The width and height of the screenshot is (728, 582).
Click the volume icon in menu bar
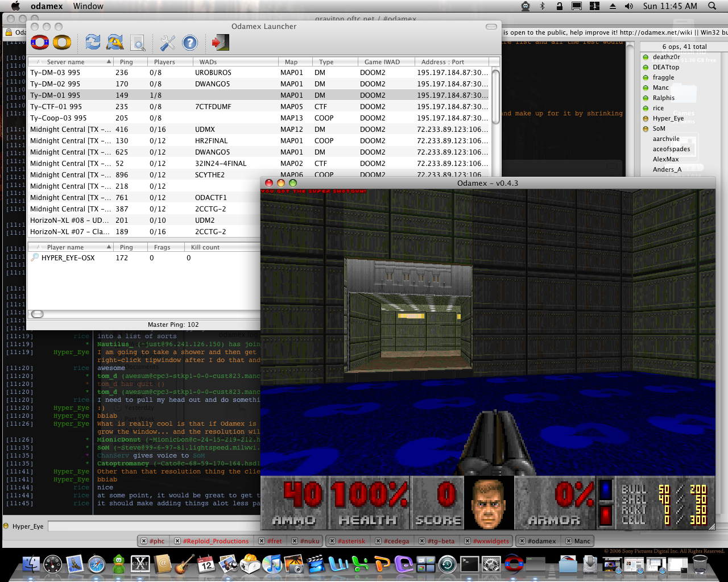pos(628,6)
